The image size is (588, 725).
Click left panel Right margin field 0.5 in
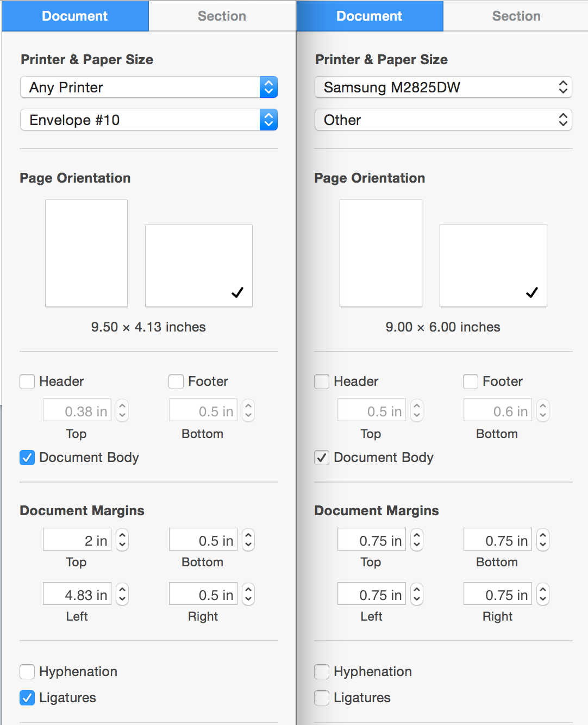click(x=203, y=594)
